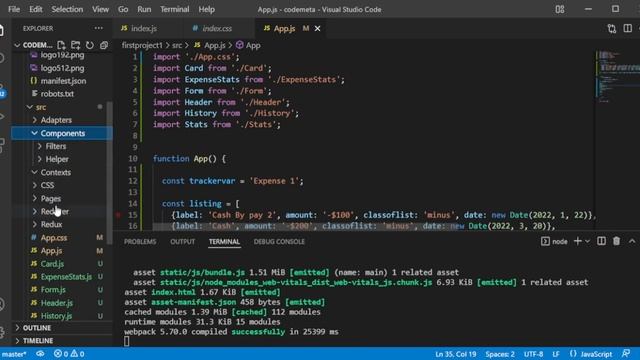Expand the OUTLINE section
640x360 pixels.
point(37,328)
